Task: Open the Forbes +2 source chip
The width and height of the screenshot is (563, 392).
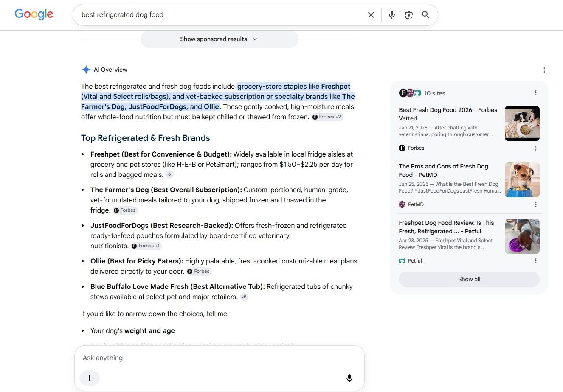Action: click(x=327, y=117)
